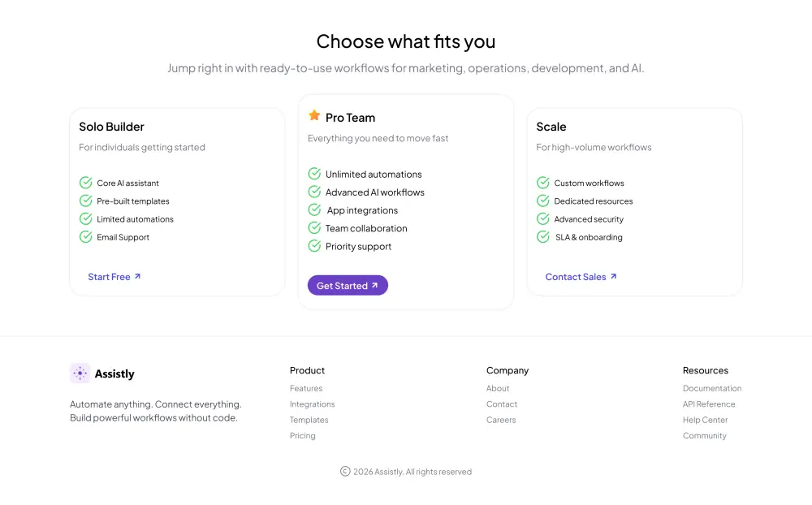Screen dimensions: 812x505
Task: Click Contact Sales in the Scale card
Action: click(574, 276)
